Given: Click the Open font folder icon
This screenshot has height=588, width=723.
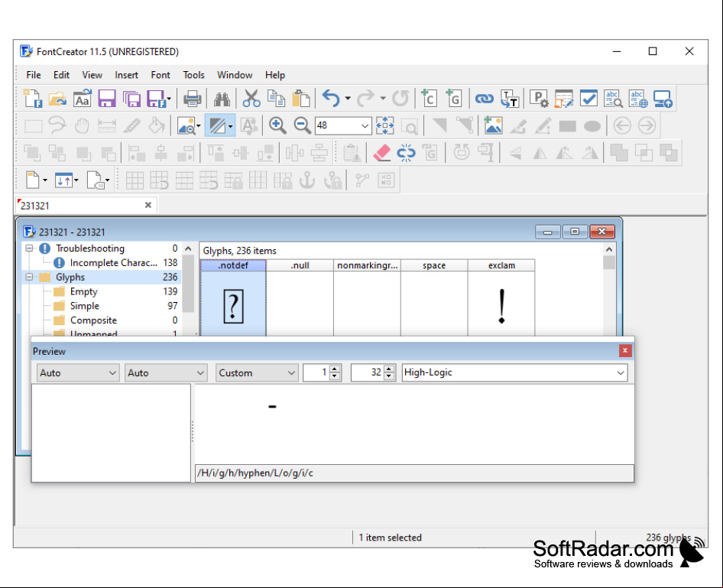Looking at the screenshot, I should coord(57,99).
